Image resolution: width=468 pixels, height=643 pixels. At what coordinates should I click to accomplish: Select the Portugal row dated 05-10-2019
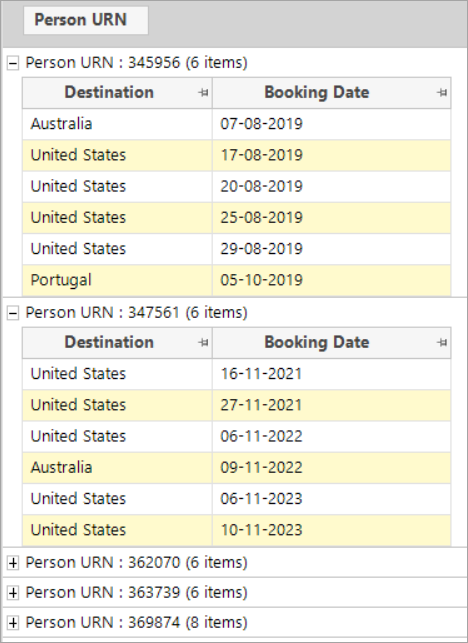point(237,280)
